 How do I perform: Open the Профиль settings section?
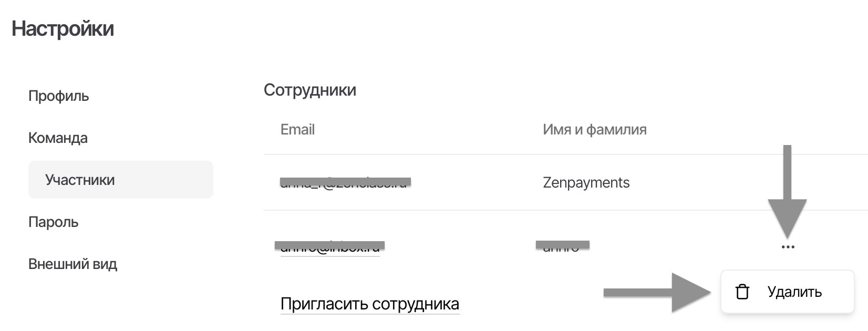(58, 96)
